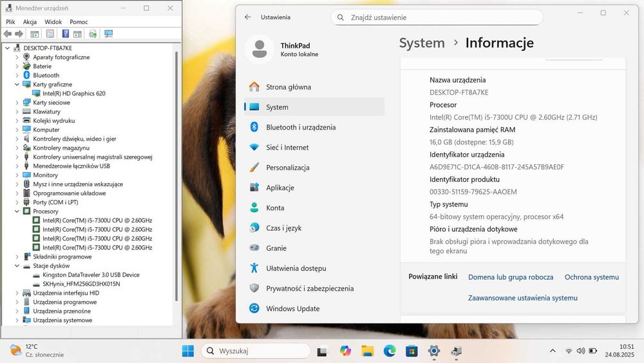Image resolution: width=644 pixels, height=363 pixels.
Task: Click the Task View icon on taskbar
Action: (323, 351)
